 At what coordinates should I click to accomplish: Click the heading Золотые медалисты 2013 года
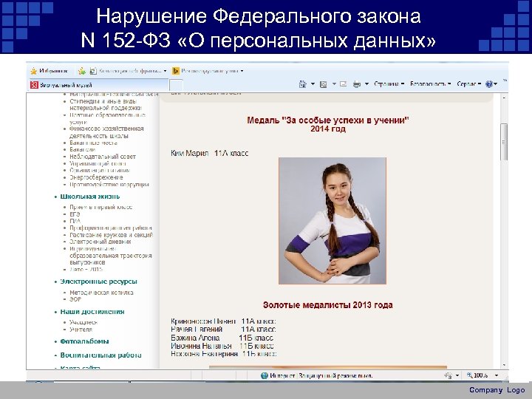pos(328,305)
